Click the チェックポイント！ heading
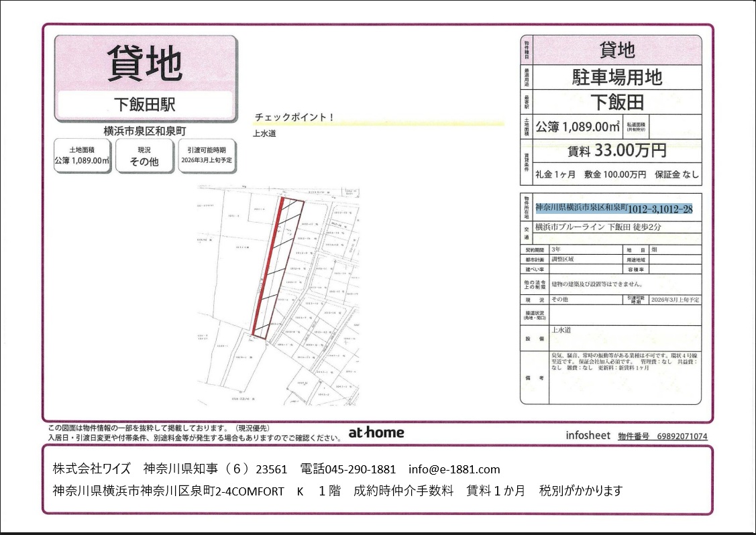Viewport: 756px width, 535px height. 294,117
